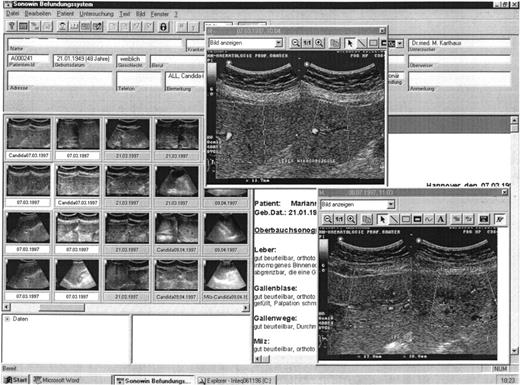Click the Windows Start button
This screenshot has width=520, height=385.
coord(16,380)
